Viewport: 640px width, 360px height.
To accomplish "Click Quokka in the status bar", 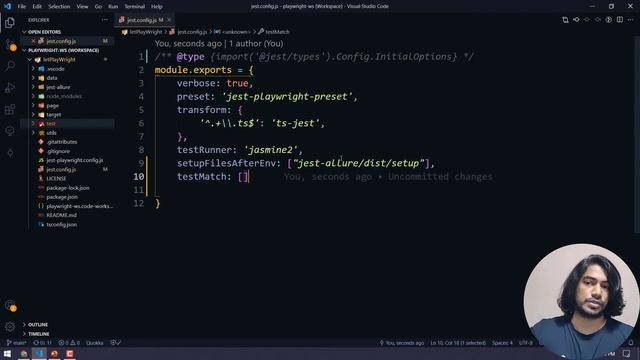I will 95,343.
